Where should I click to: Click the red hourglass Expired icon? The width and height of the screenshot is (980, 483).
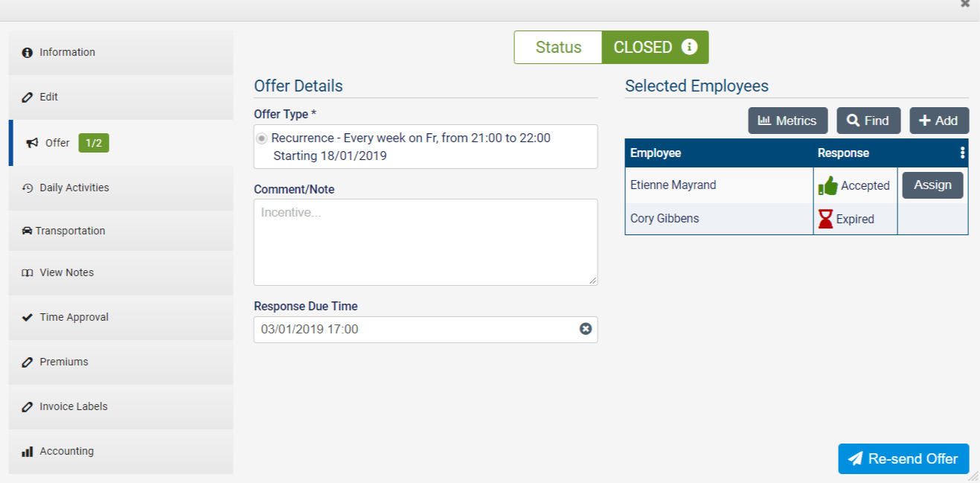825,219
